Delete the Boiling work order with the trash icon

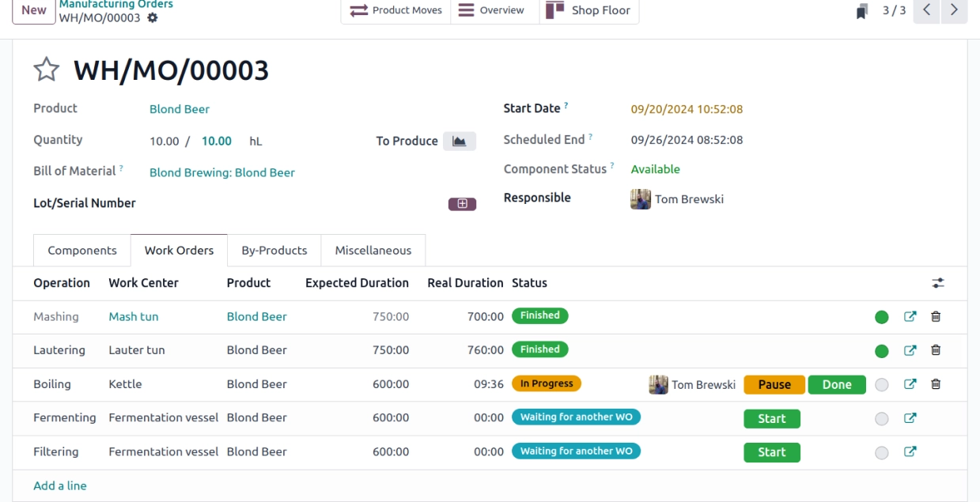pos(936,384)
